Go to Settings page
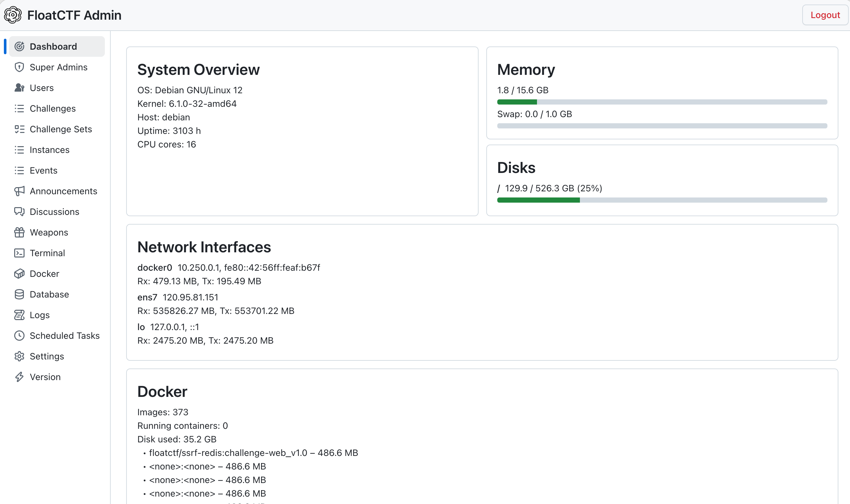 point(57,356)
